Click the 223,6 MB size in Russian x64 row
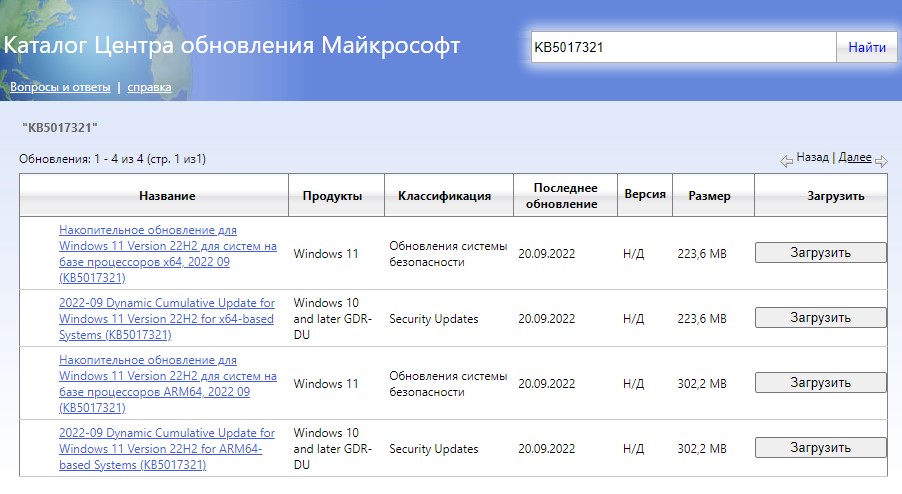The image size is (902, 494). pos(702,254)
